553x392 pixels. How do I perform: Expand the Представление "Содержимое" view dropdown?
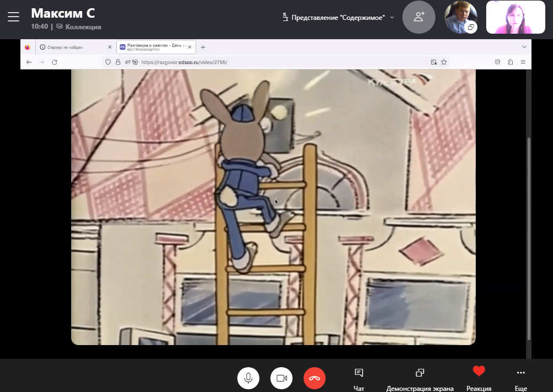pos(338,17)
